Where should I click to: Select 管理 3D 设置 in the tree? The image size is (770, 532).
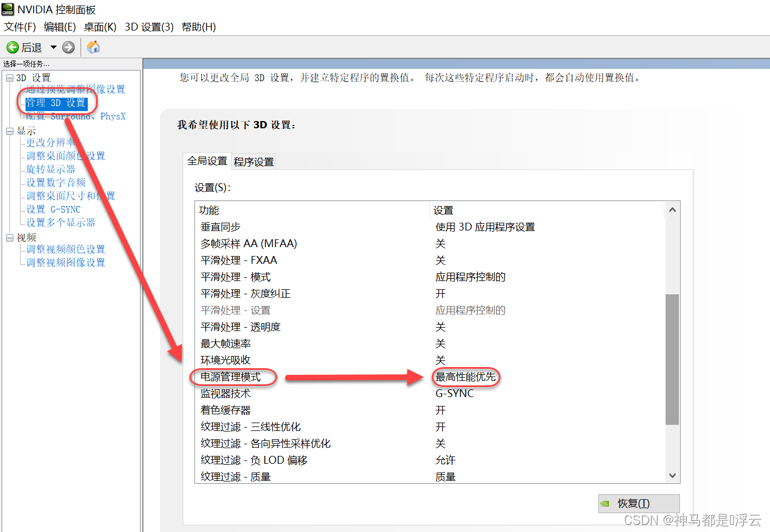[x=56, y=103]
